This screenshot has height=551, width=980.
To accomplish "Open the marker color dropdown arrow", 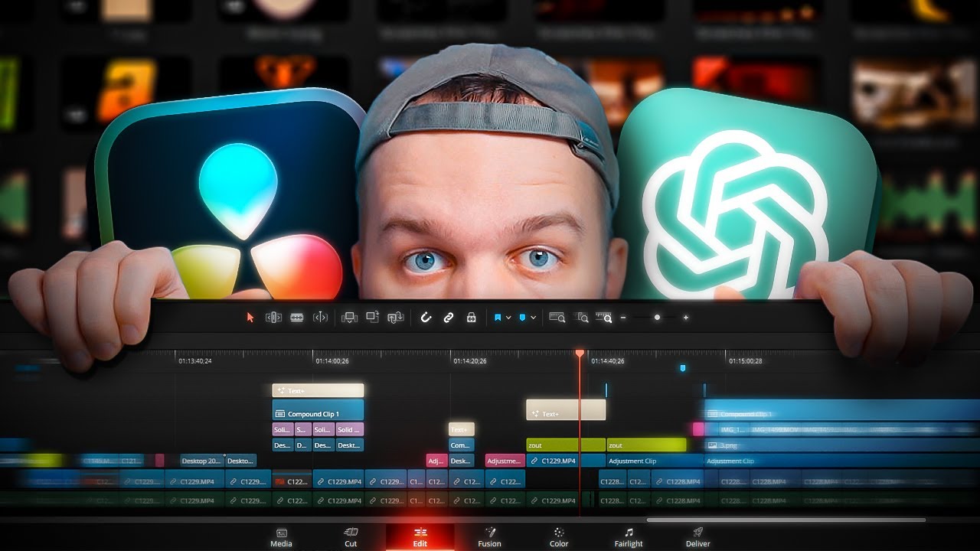I will (x=534, y=318).
